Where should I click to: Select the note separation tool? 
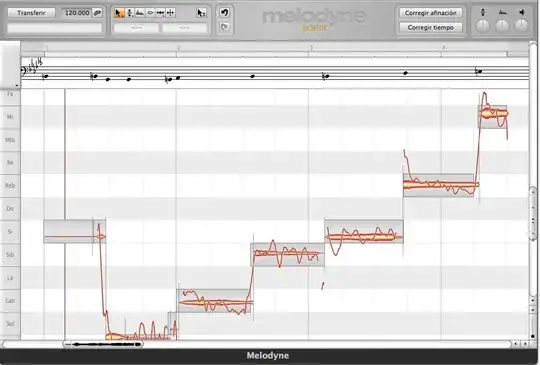pyautogui.click(x=170, y=13)
